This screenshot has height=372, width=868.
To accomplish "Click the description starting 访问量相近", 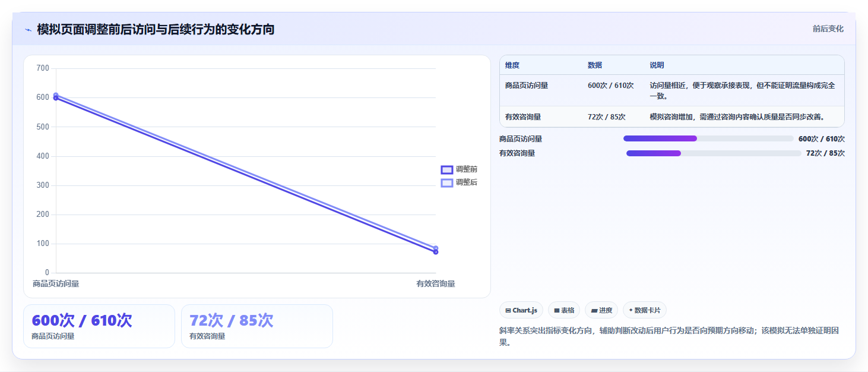I will 742,90.
